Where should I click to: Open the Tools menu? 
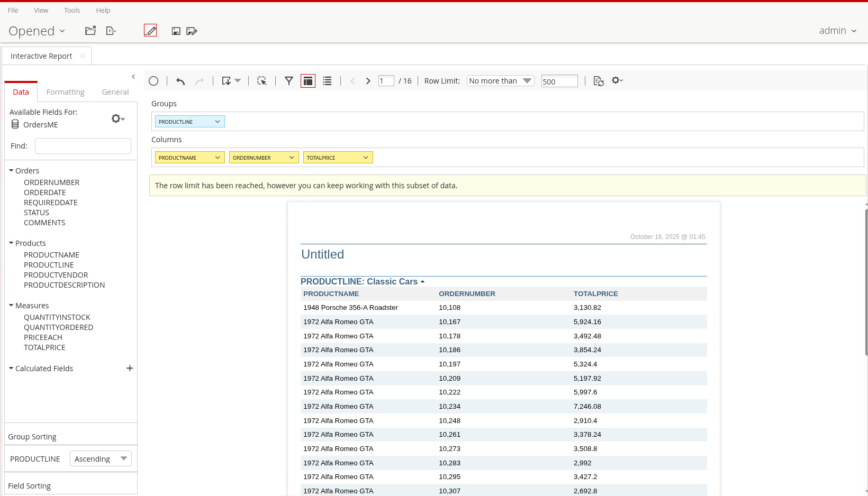tap(72, 10)
